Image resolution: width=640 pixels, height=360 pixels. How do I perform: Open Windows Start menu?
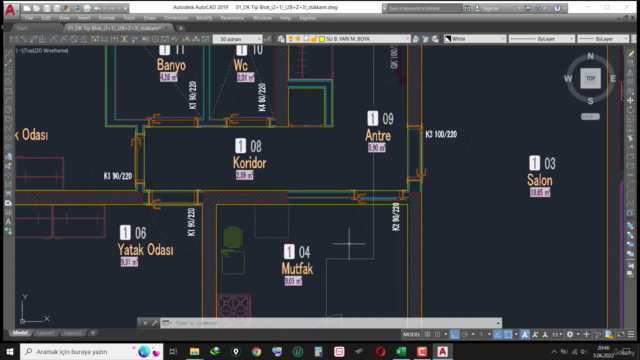click(10, 351)
